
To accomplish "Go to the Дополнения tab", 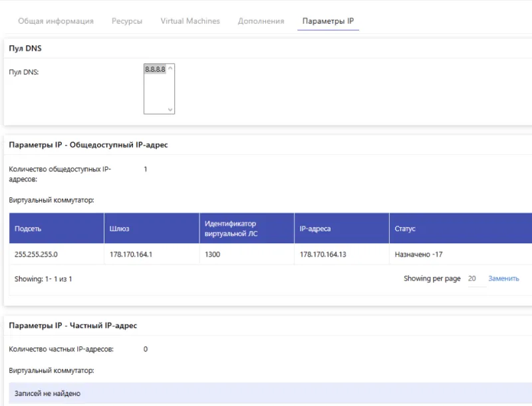I will click(x=261, y=21).
